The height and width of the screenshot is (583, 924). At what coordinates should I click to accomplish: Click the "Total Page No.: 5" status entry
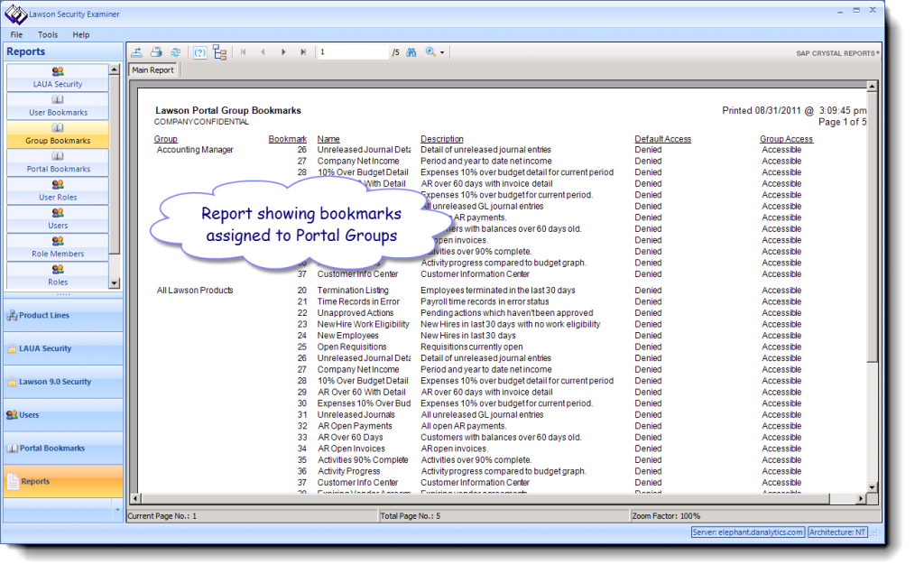411,516
